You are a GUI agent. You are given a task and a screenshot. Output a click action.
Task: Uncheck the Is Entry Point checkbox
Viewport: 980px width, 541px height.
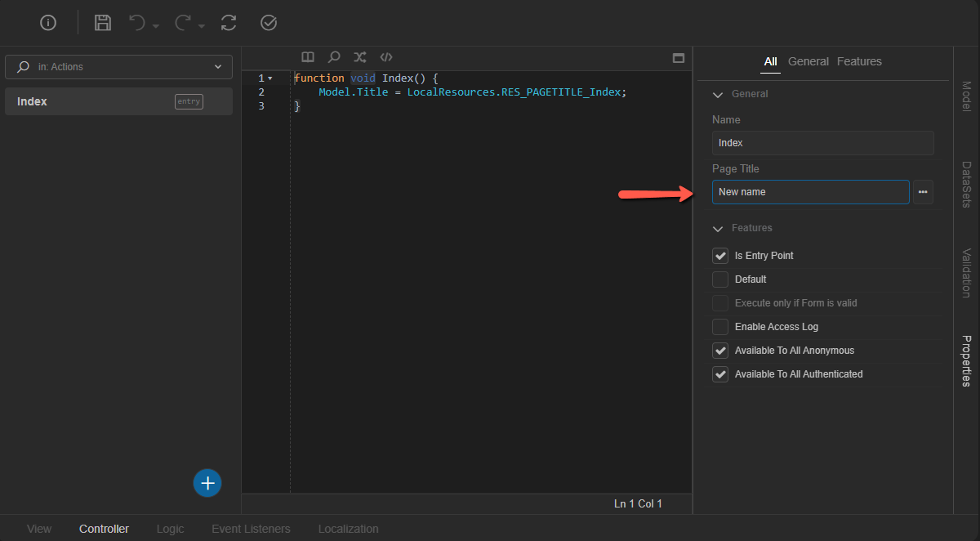pos(720,256)
